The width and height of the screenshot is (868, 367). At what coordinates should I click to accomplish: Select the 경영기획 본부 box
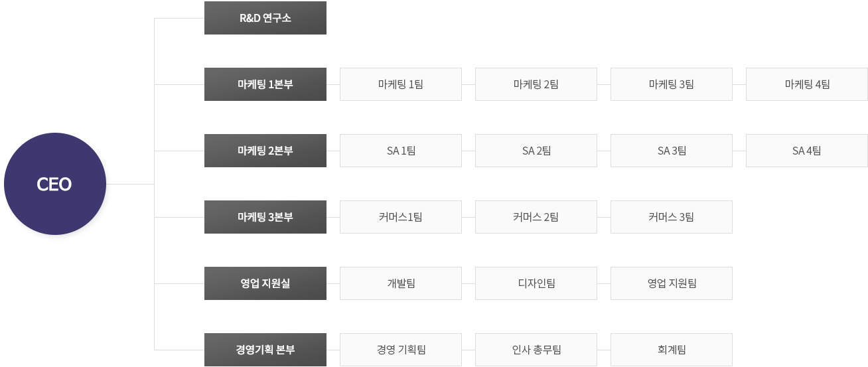[265, 350]
